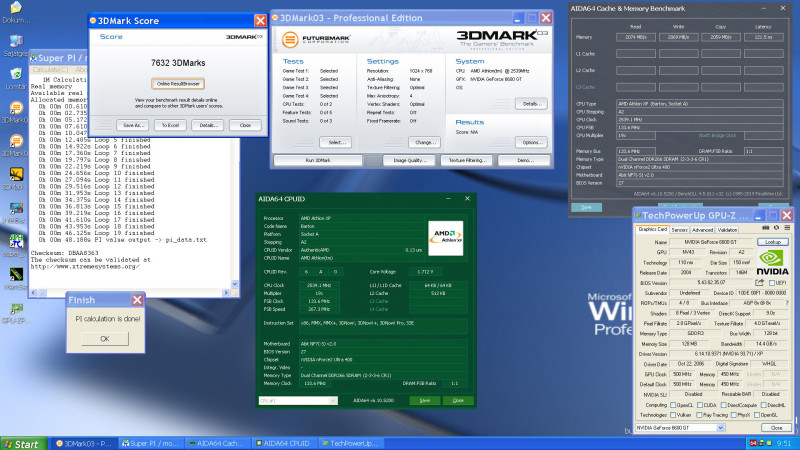Click Super PI horizontal scroll left arrow

[x=34, y=293]
